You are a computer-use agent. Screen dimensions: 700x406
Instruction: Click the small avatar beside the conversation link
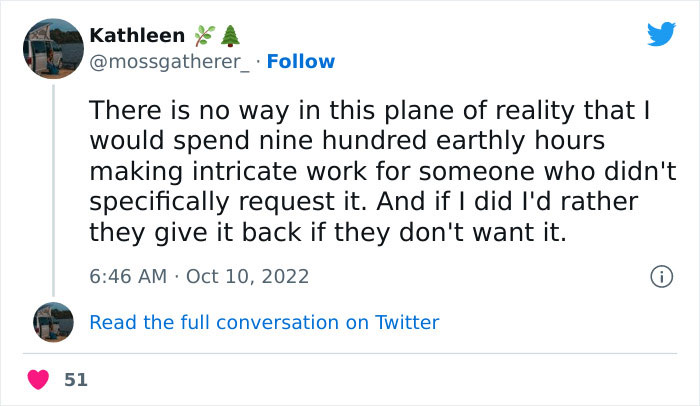tap(53, 322)
